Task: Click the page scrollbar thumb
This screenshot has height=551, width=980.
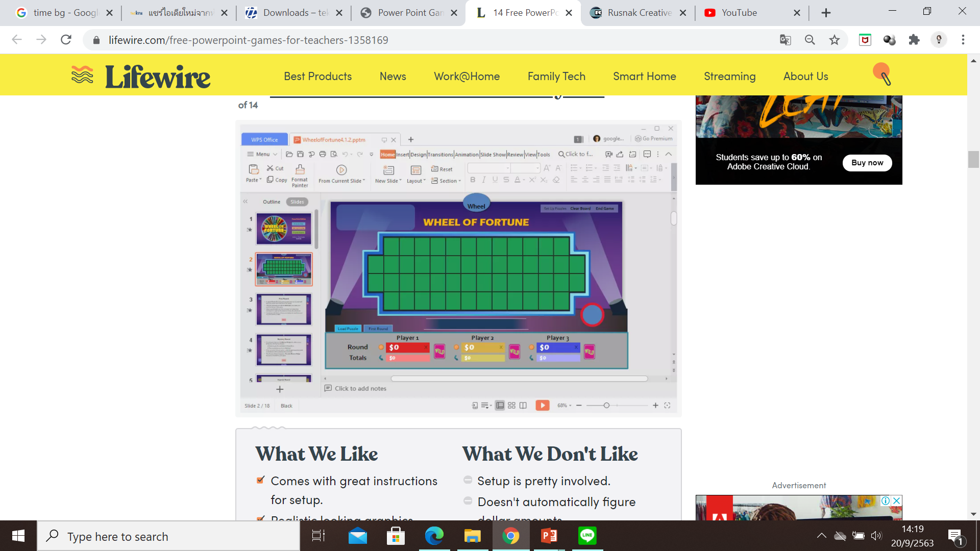Action: (973, 159)
